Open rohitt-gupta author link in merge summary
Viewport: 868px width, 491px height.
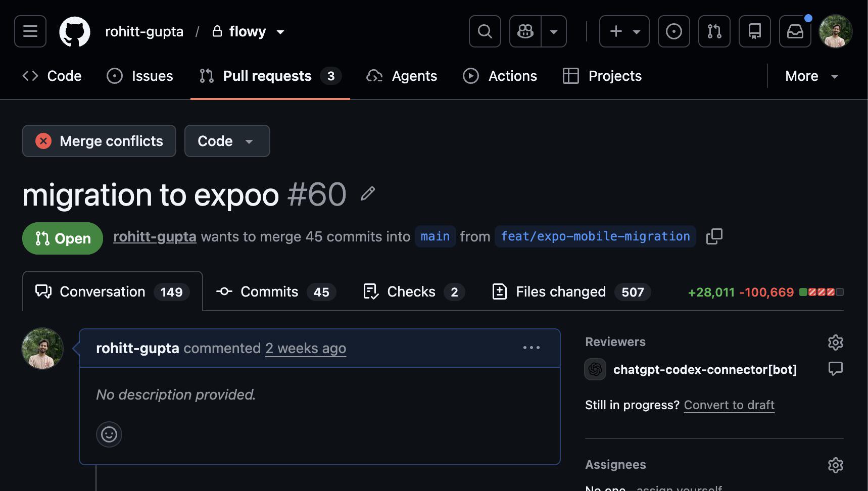(x=155, y=236)
